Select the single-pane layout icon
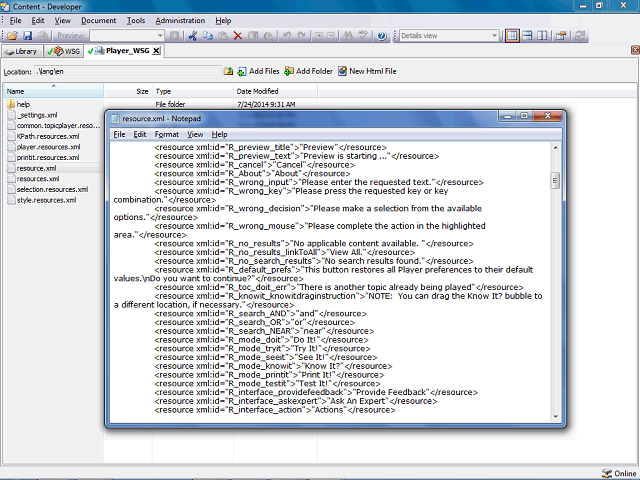This screenshot has width=640, height=480. click(x=512, y=36)
